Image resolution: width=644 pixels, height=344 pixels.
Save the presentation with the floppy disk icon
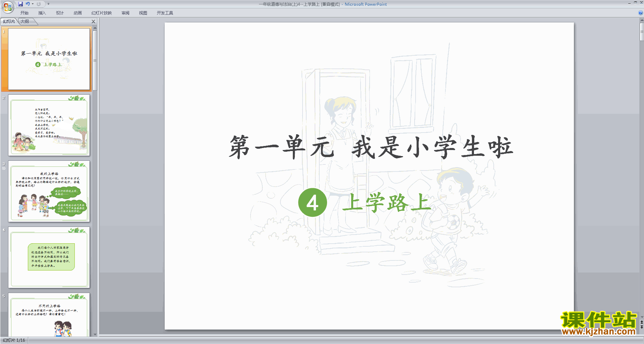(x=20, y=4)
